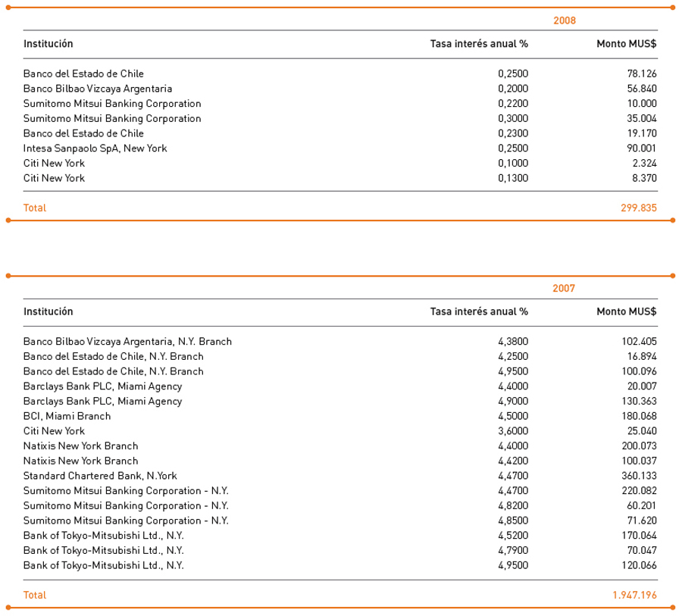Click 'Tasa interés anual %' header under 2007
The width and height of the screenshot is (682, 616).
tap(479, 311)
